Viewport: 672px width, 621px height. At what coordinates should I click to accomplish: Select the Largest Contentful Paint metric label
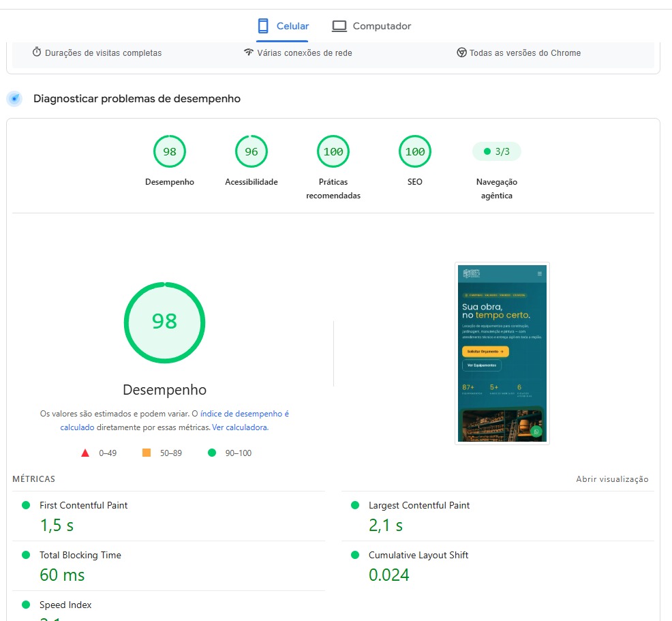click(x=419, y=505)
